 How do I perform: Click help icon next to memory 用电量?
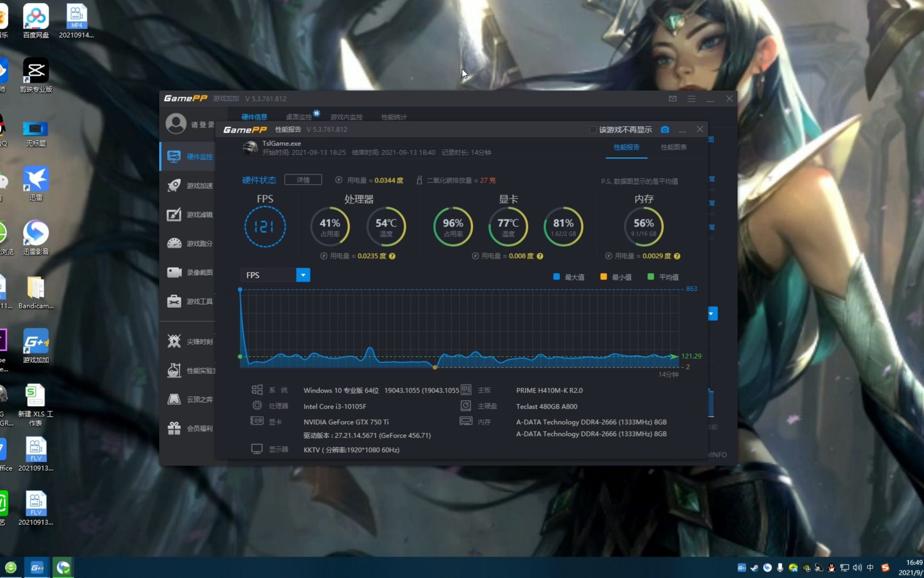[677, 256]
